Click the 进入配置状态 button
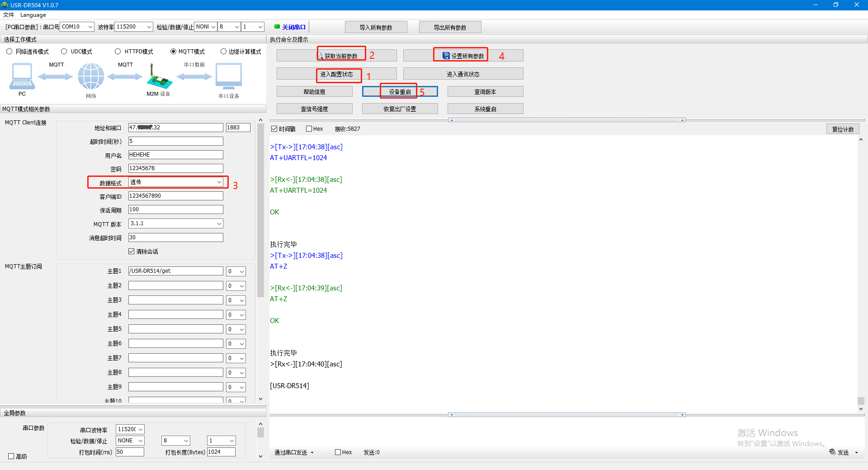 click(337, 74)
